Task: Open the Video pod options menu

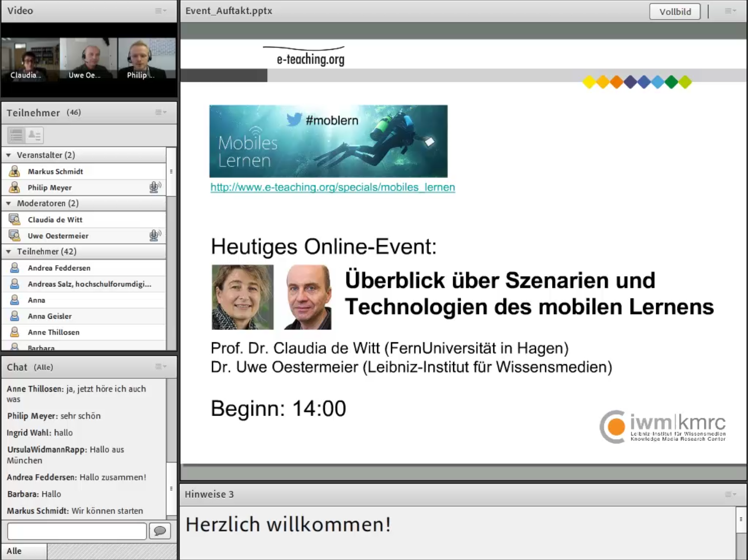Action: pos(161,10)
